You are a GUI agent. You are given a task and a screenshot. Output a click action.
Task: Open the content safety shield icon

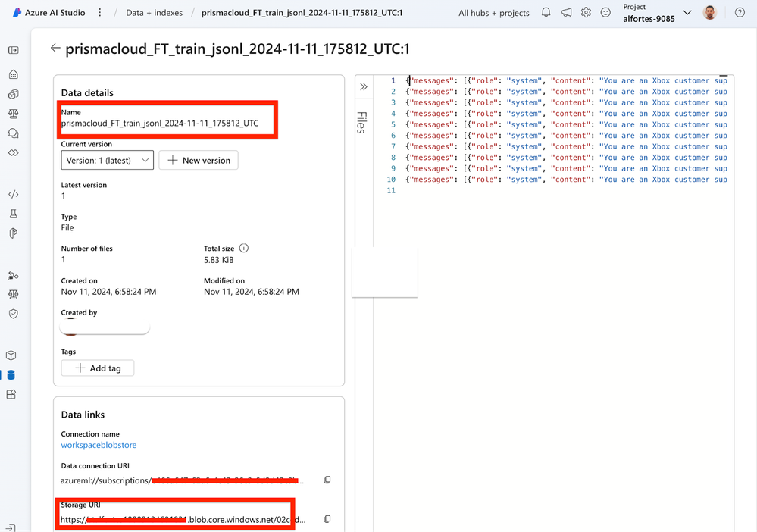tap(14, 314)
